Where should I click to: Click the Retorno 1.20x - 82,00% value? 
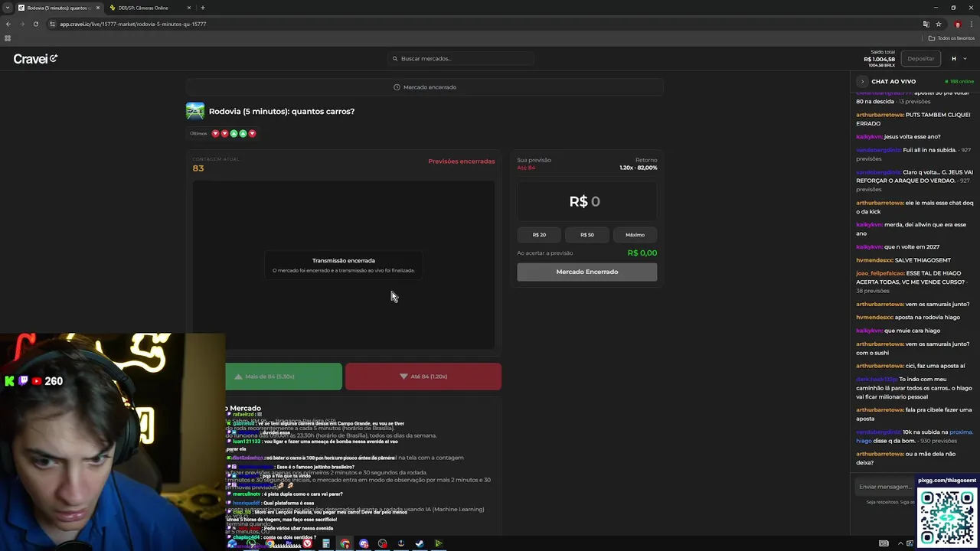[638, 168]
